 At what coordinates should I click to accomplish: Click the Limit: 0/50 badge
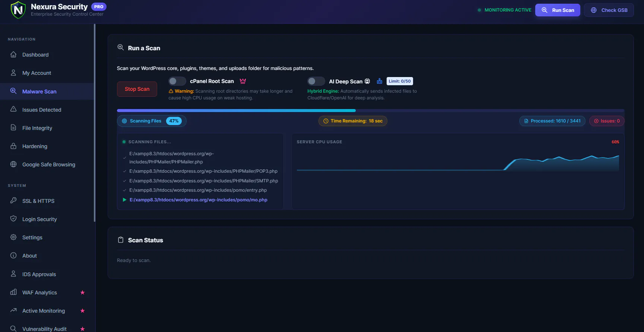tap(400, 81)
